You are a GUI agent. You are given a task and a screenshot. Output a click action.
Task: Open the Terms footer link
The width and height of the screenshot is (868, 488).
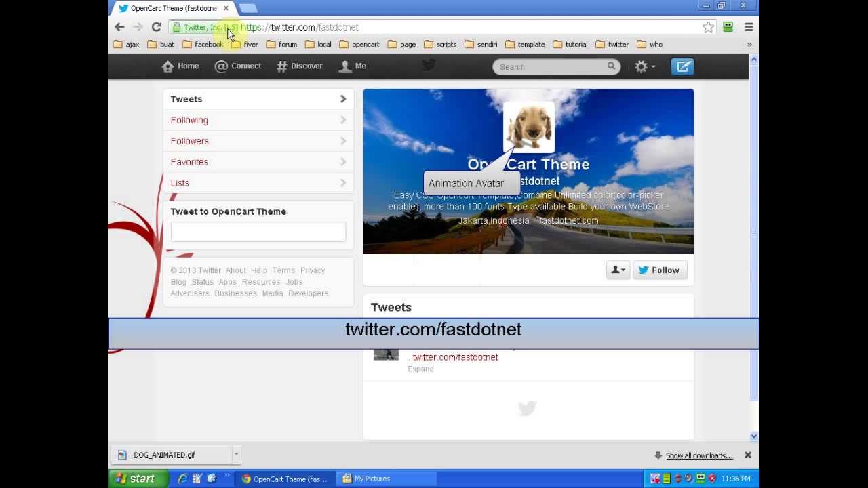283,270
